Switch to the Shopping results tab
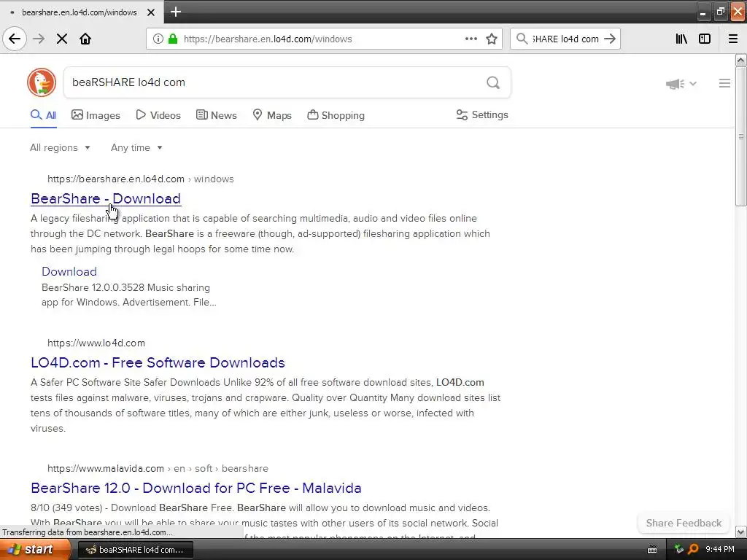The width and height of the screenshot is (747, 560). (x=336, y=115)
